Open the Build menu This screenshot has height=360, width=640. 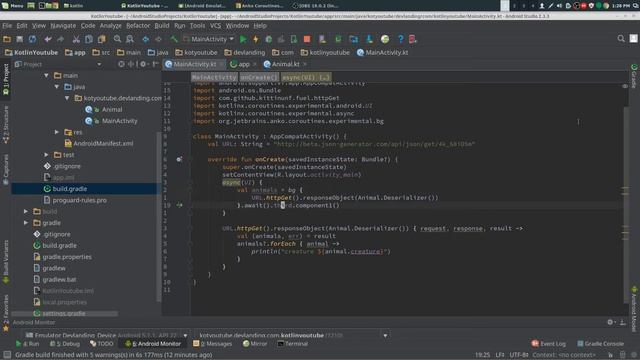(162, 26)
